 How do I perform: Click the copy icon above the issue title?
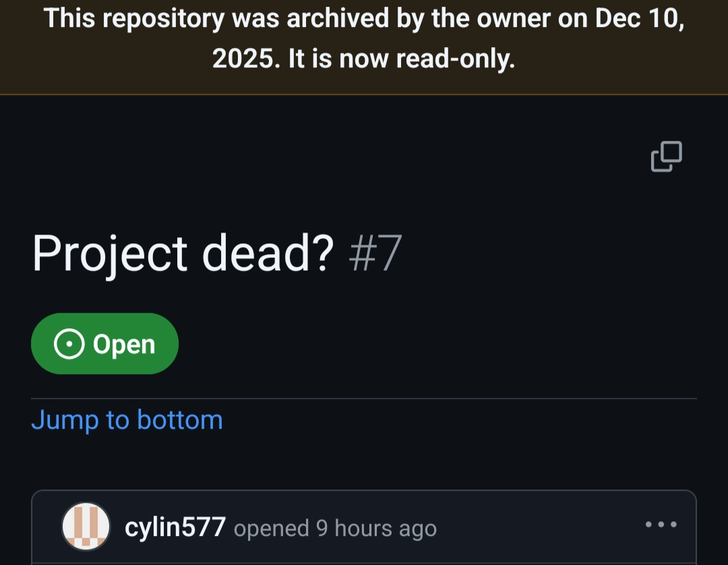666,156
